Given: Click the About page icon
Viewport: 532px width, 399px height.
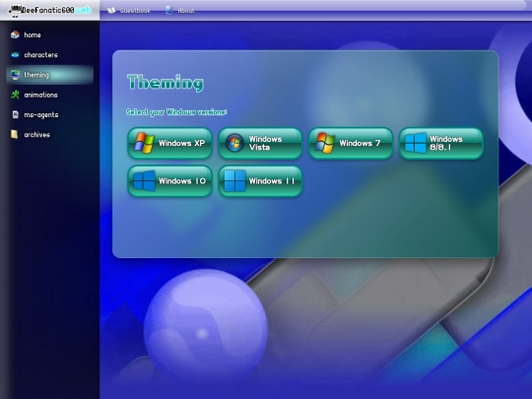Looking at the screenshot, I should (169, 11).
